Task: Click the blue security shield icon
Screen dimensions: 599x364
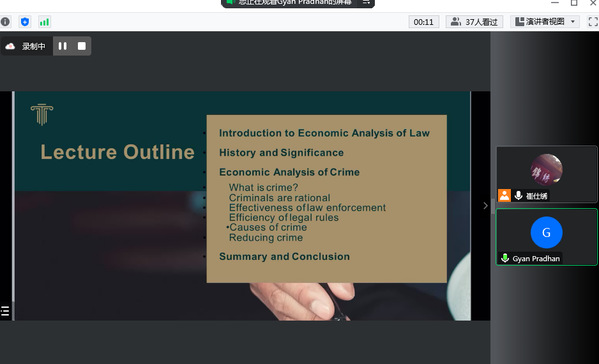Action: [25, 22]
